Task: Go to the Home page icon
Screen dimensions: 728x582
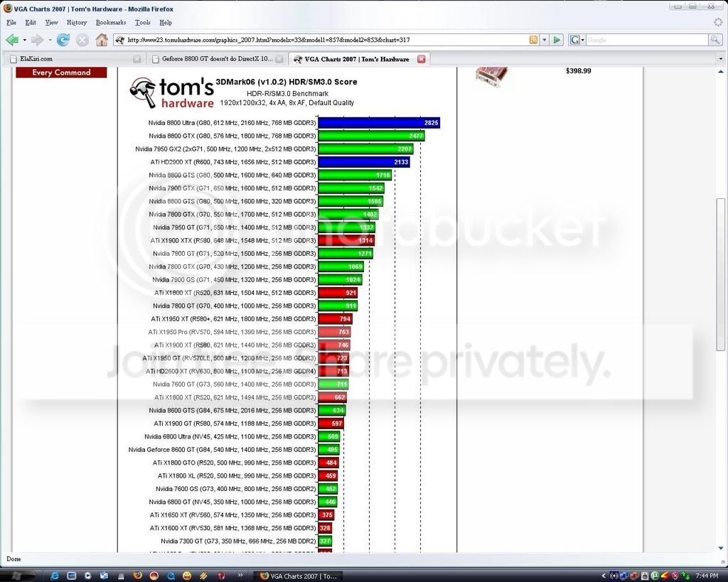Action: 102,40
